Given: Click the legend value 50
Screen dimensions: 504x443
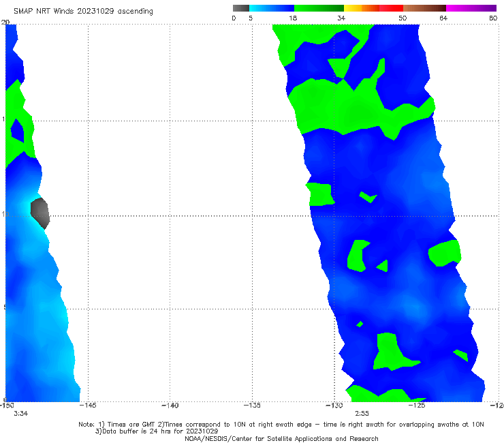Looking at the screenshot, I should [x=403, y=18].
